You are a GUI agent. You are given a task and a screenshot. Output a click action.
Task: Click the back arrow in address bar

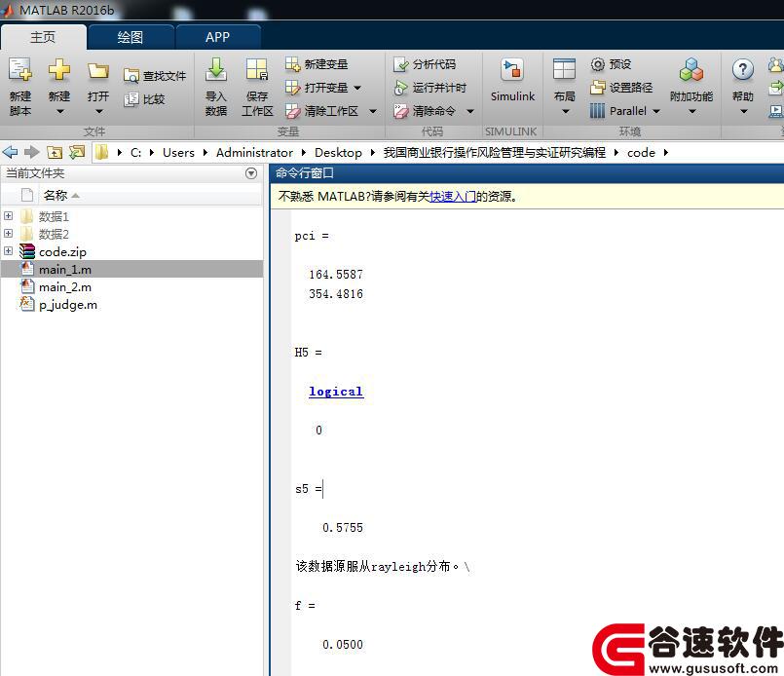pyautogui.click(x=10, y=152)
